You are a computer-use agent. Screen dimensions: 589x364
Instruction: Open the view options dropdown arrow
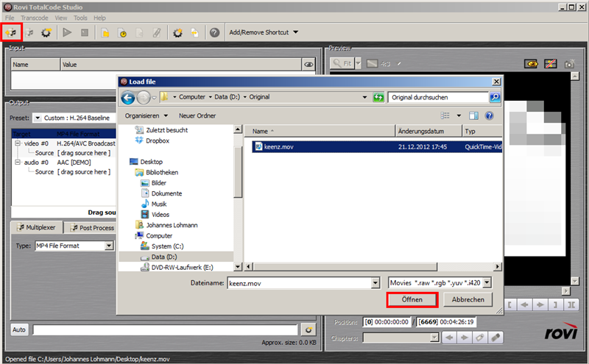click(459, 115)
